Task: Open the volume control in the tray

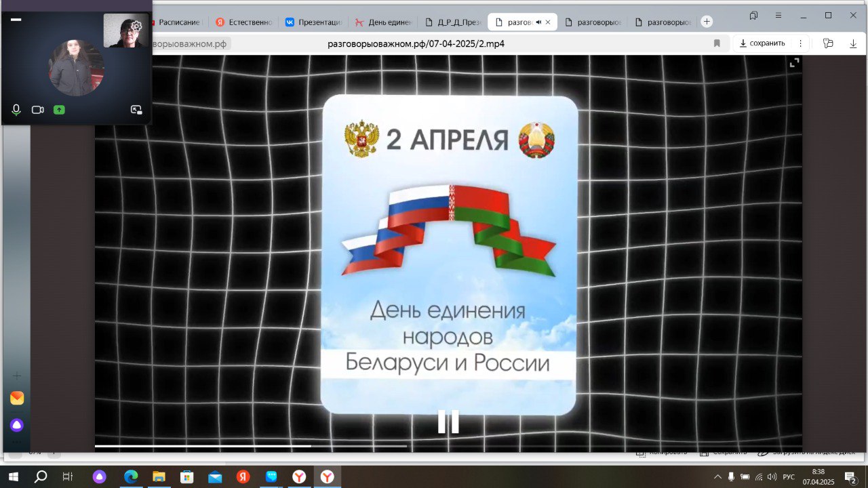Action: click(x=772, y=477)
